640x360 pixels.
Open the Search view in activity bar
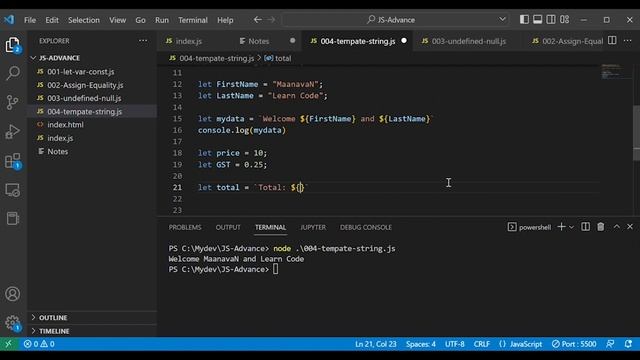(x=13, y=73)
